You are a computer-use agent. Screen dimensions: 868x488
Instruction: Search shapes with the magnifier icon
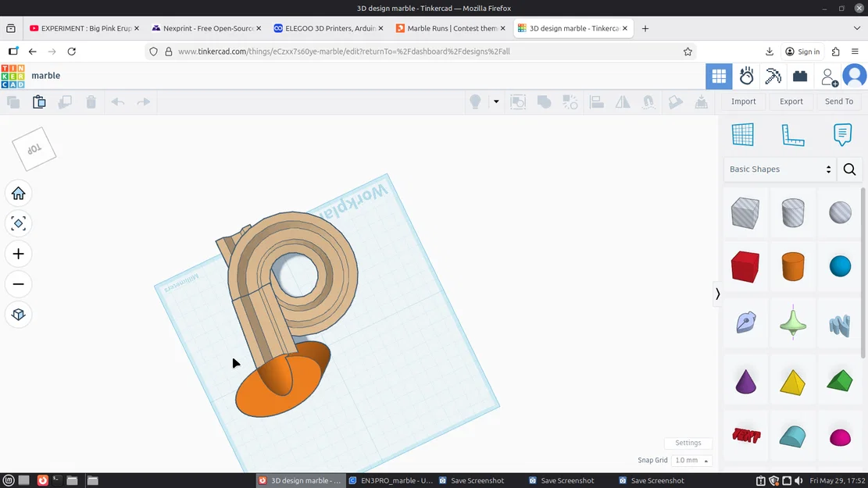click(x=849, y=169)
